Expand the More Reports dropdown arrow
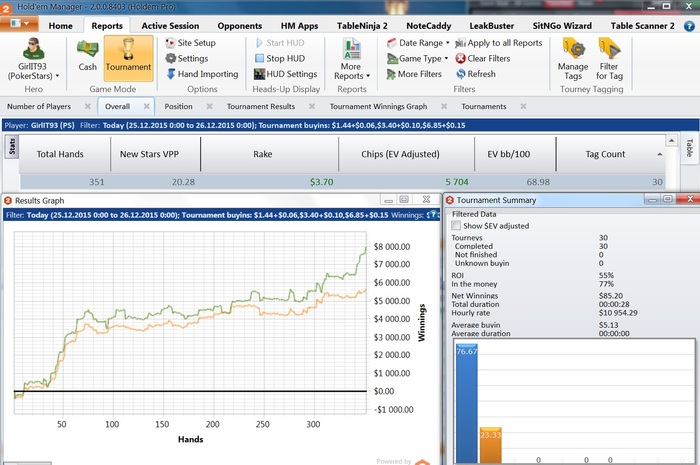700x465 pixels. click(x=368, y=76)
